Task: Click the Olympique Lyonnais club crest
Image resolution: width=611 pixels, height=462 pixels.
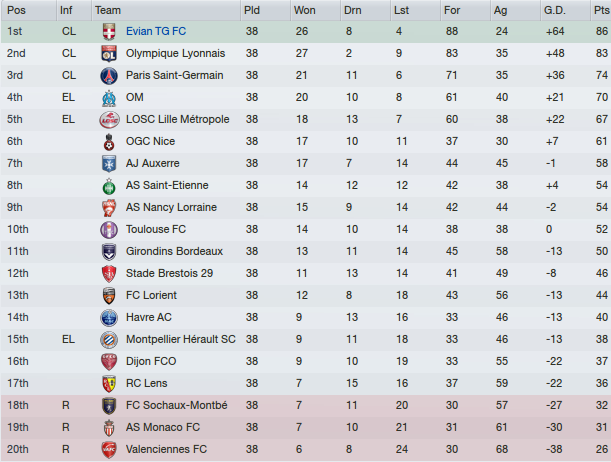Action: [109, 53]
